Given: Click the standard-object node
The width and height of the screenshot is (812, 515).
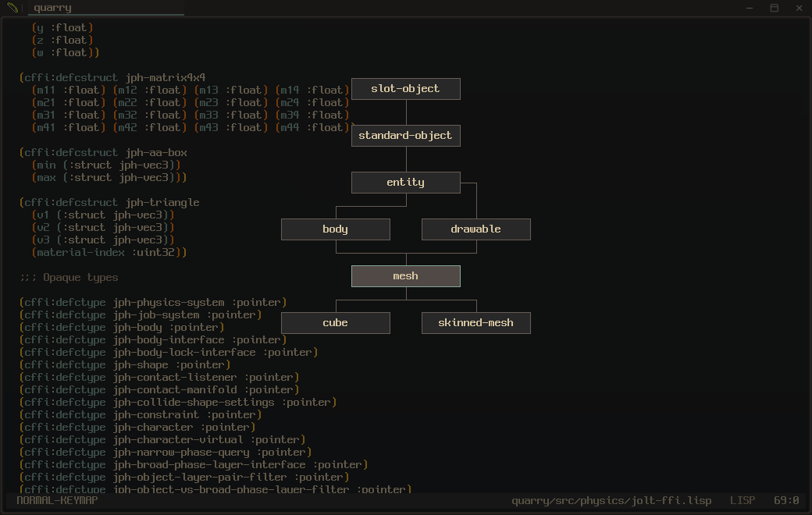Looking at the screenshot, I should pyautogui.click(x=405, y=136).
